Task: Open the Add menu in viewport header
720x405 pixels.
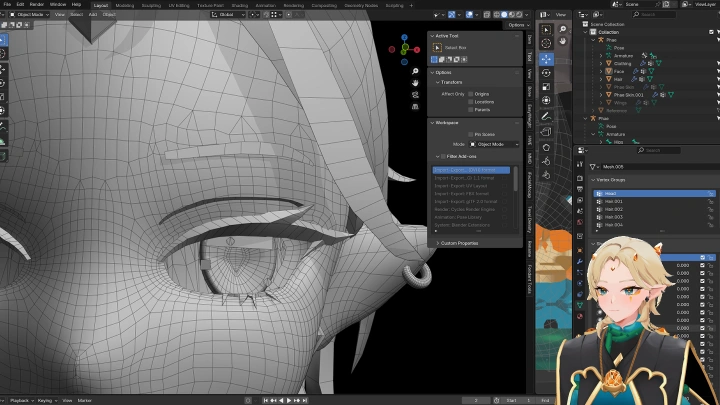Action: [x=93, y=15]
